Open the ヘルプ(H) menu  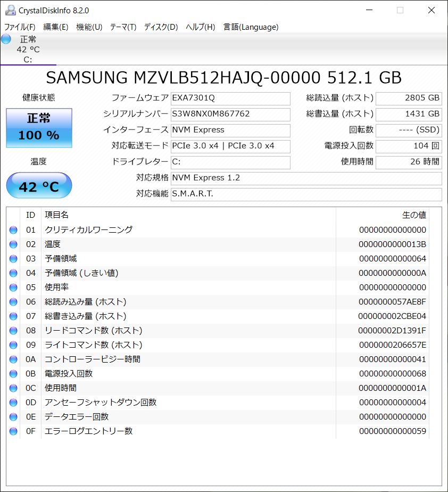click(201, 27)
